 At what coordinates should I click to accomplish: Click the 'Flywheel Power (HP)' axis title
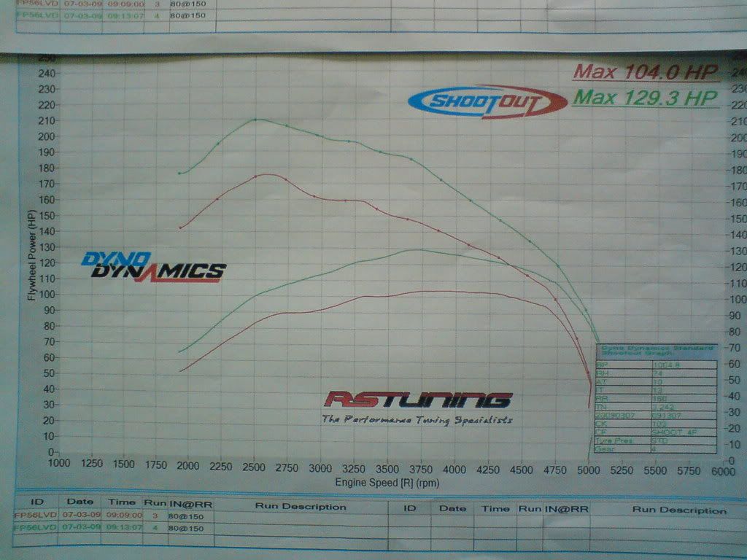32,255
